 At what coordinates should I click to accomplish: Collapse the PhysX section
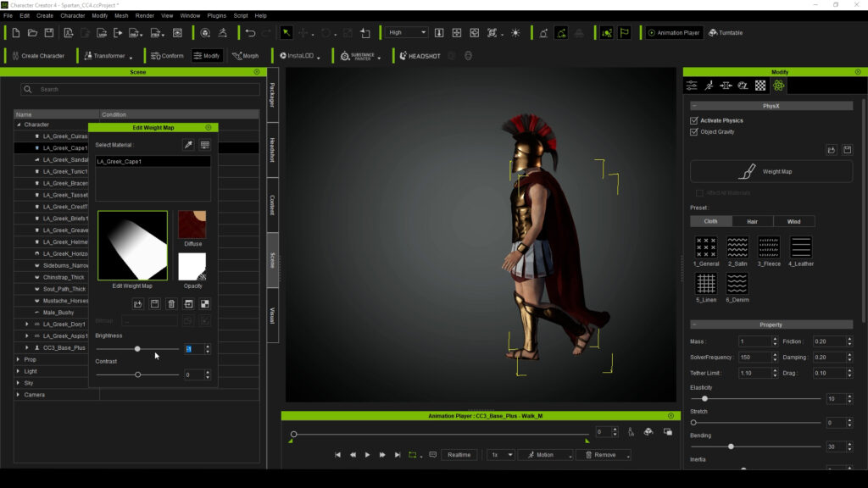coord(694,106)
